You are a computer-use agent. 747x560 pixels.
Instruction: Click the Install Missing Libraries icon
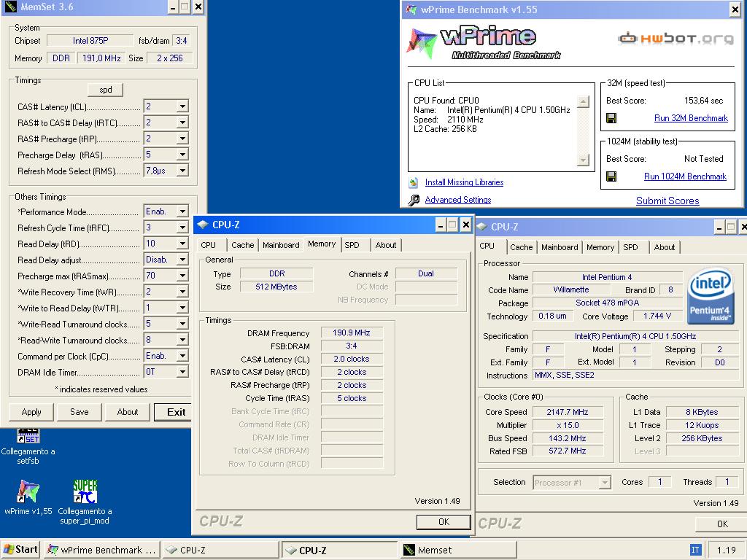coord(414,182)
